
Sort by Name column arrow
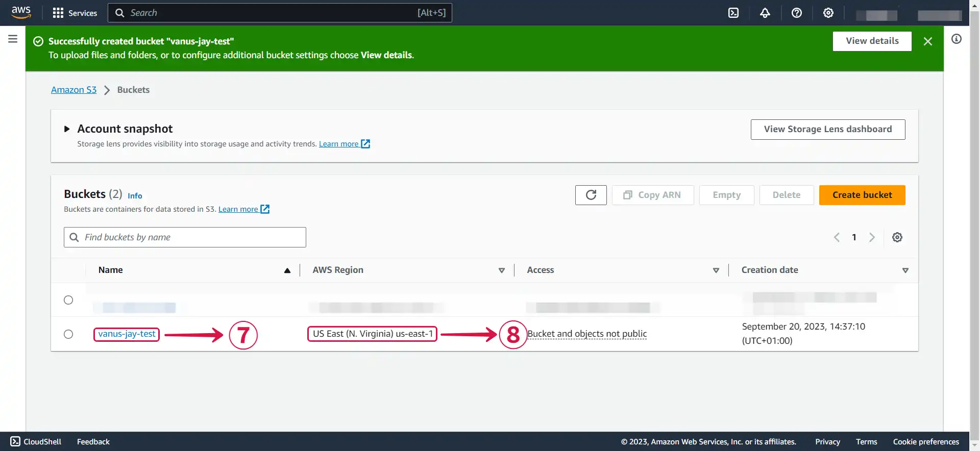[x=287, y=270]
